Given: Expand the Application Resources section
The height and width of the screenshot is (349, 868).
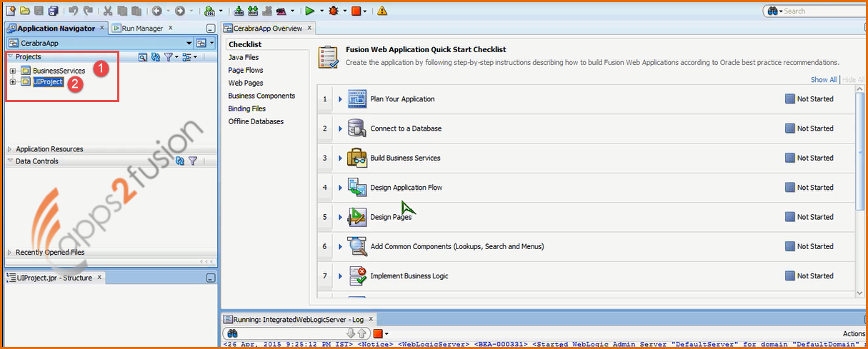Looking at the screenshot, I should [10, 149].
